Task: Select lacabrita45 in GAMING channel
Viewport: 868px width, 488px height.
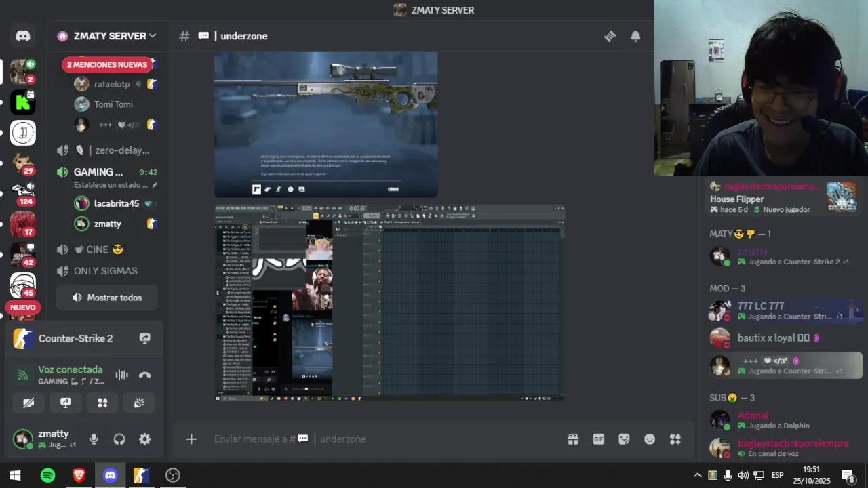Action: pyautogui.click(x=115, y=203)
